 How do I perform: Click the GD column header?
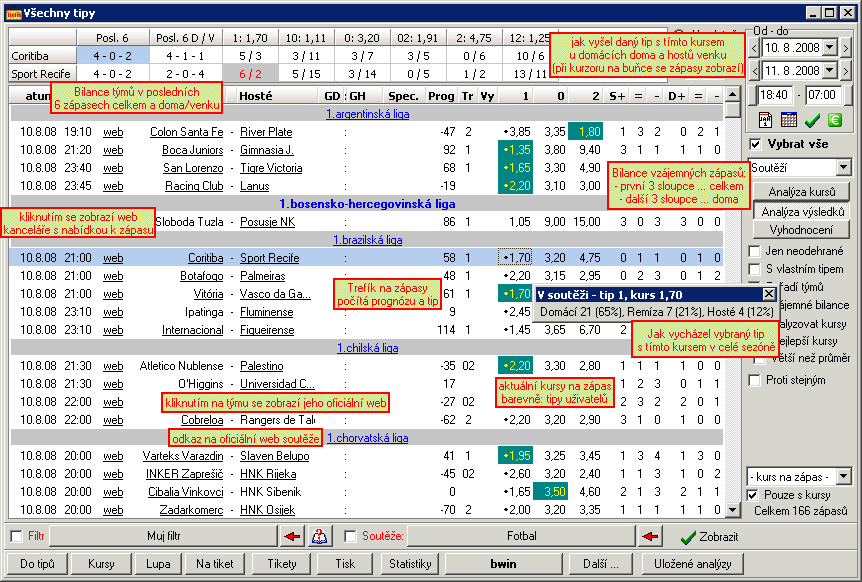coord(332,96)
